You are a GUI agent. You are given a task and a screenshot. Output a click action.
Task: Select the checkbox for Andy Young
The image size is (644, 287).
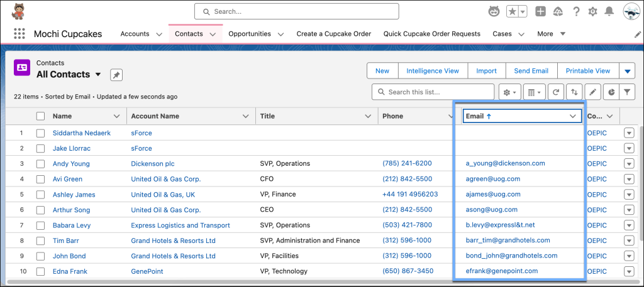41,164
